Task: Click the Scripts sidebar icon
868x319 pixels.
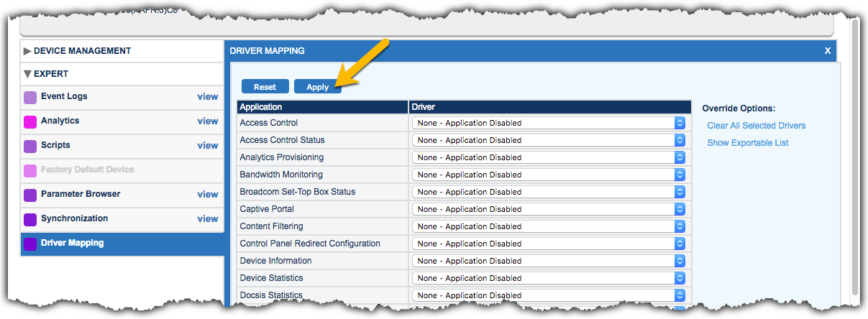Action: tap(30, 147)
